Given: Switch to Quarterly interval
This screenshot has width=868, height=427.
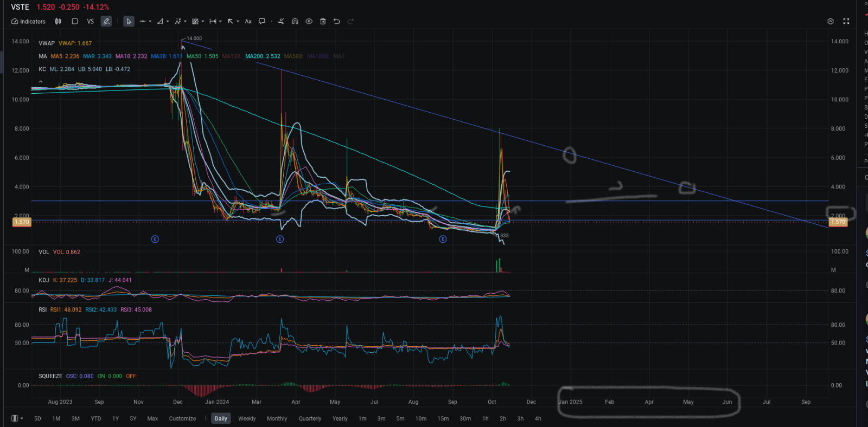Looking at the screenshot, I should (310, 418).
